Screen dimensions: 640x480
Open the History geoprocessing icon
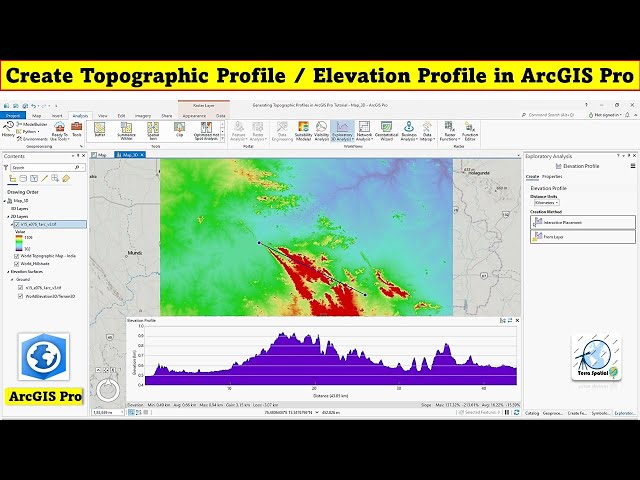[x=8, y=129]
